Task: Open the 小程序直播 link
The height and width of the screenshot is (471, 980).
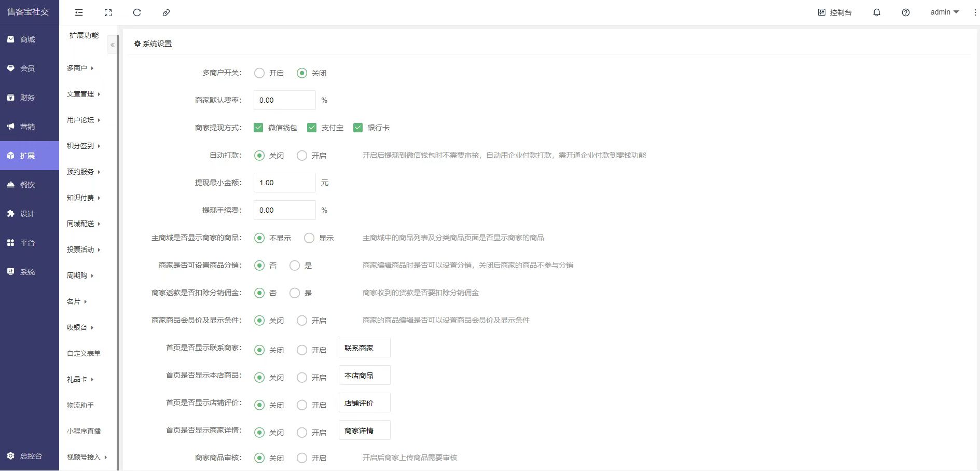Action: click(84, 431)
